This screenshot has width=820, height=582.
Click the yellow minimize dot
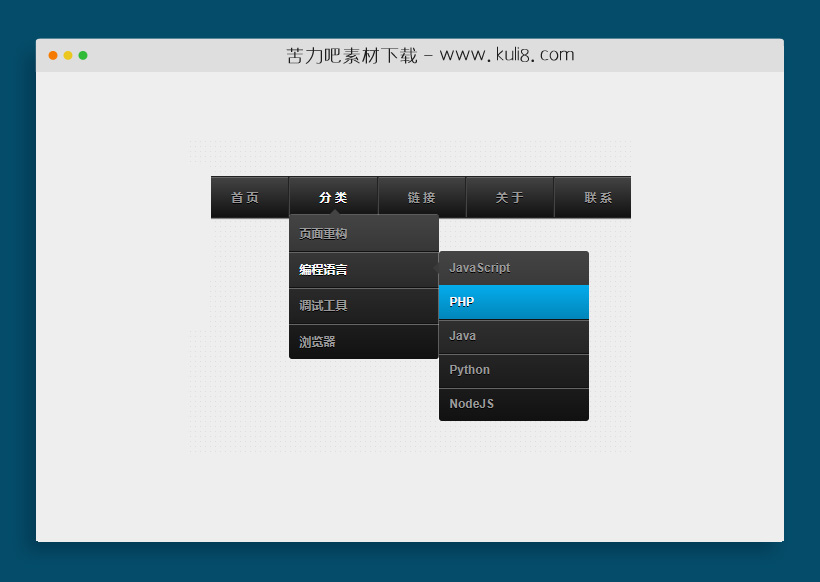[68, 57]
